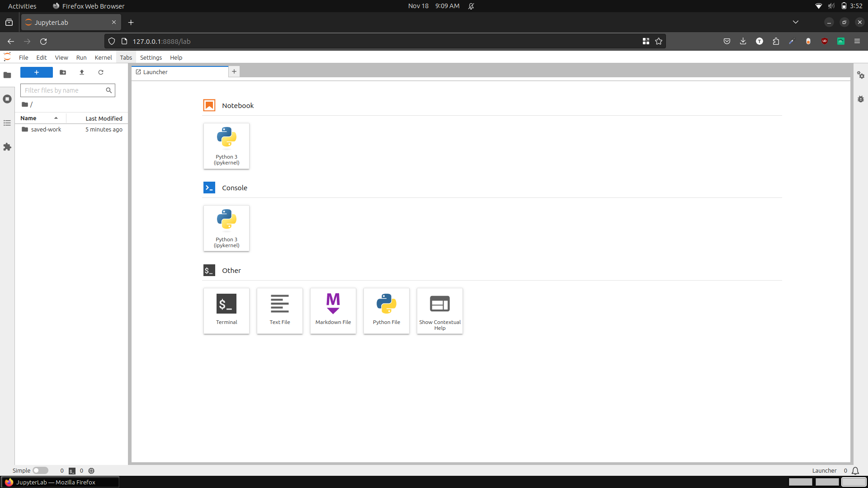Image resolution: width=868 pixels, height=488 pixels.
Task: Open the Table of Contents sidebar
Action: point(7,123)
